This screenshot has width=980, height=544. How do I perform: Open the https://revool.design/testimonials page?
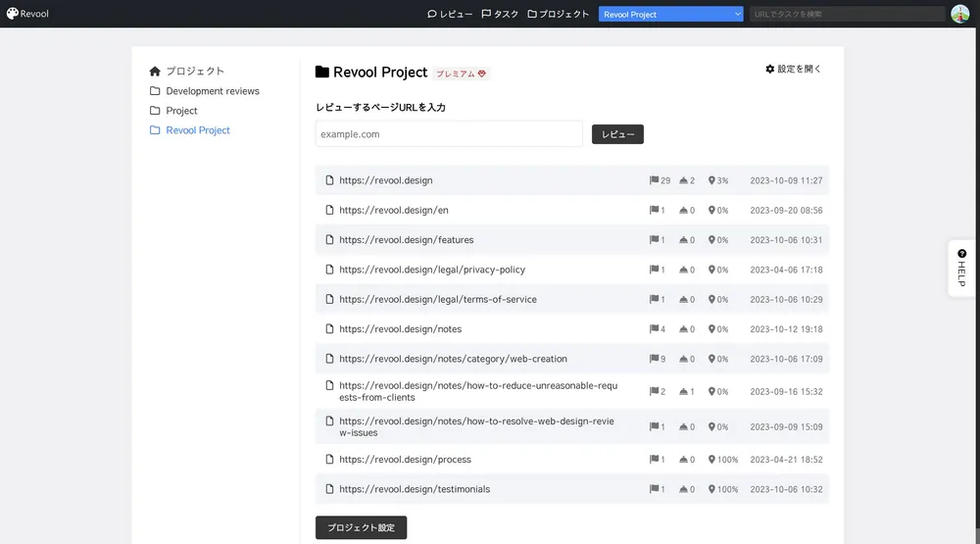point(415,490)
